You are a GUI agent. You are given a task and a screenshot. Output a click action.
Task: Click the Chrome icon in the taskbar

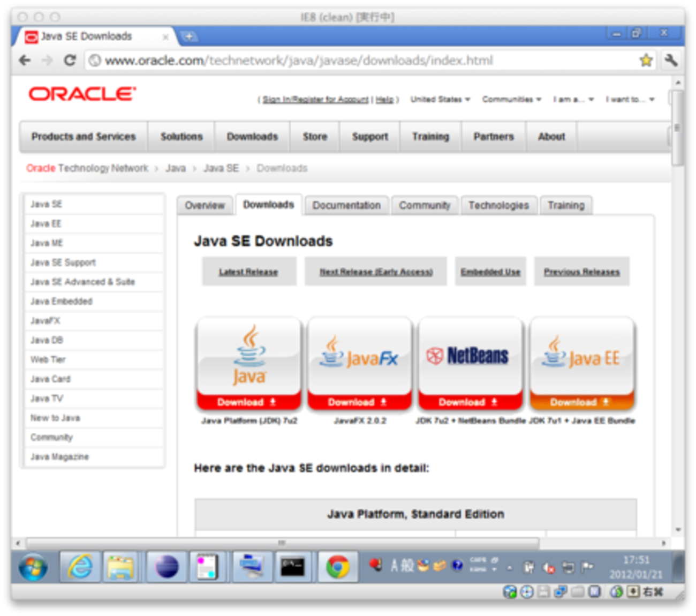click(337, 567)
